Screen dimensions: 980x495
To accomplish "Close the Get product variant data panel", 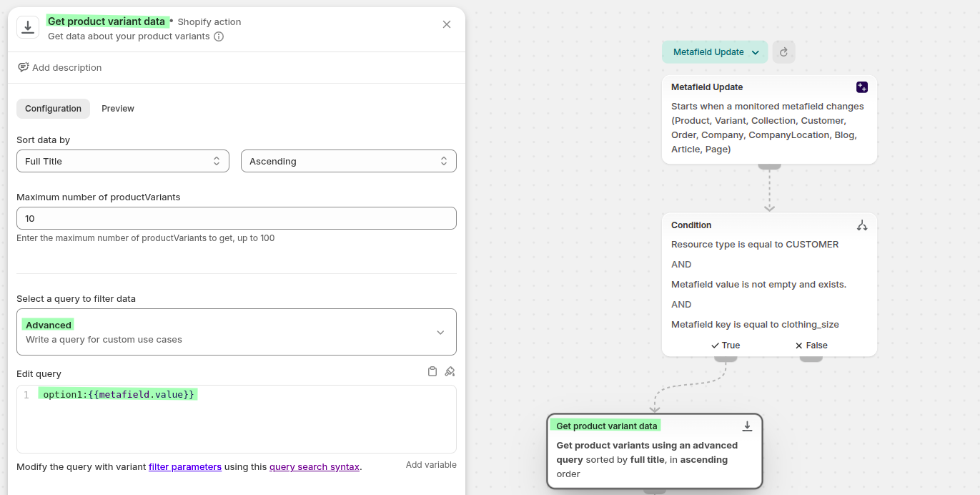I will tap(447, 24).
